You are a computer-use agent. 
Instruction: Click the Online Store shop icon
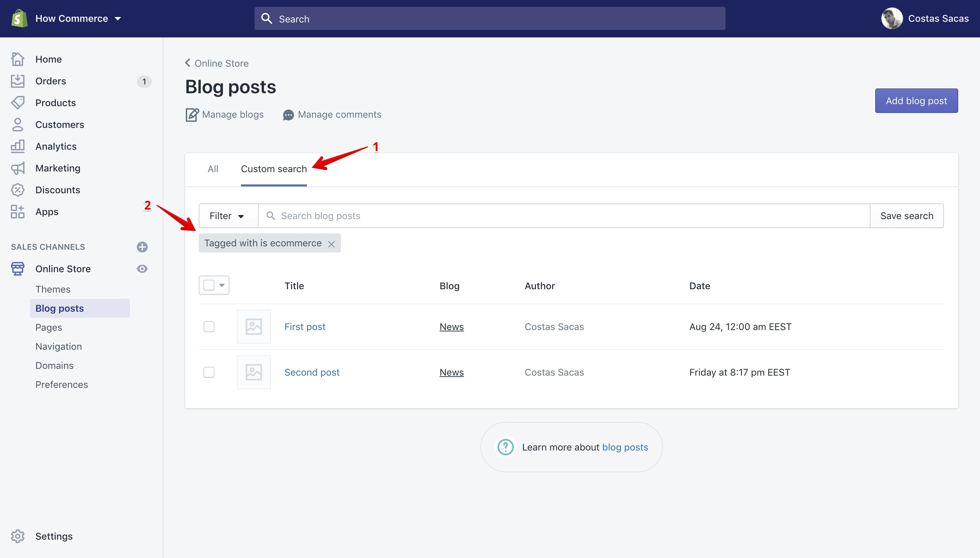tap(18, 269)
